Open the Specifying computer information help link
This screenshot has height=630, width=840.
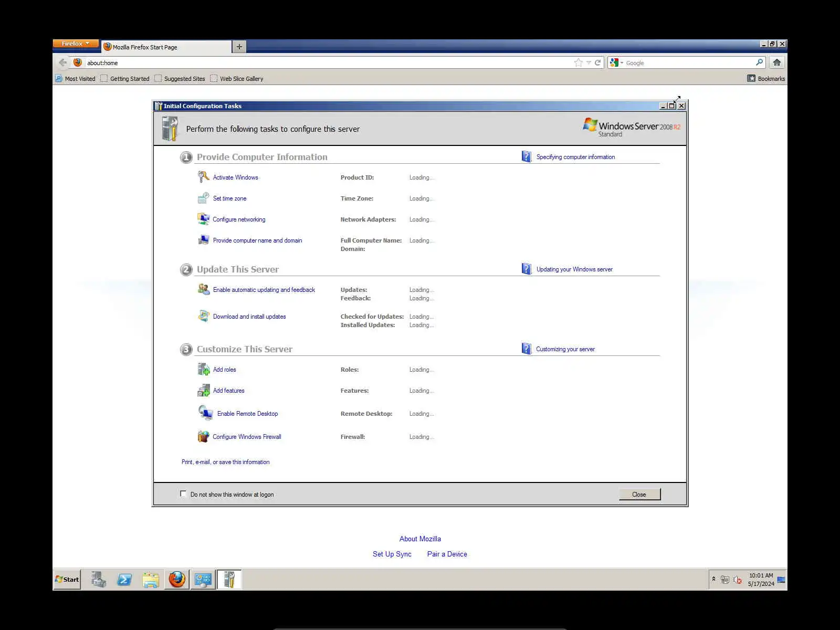(575, 157)
